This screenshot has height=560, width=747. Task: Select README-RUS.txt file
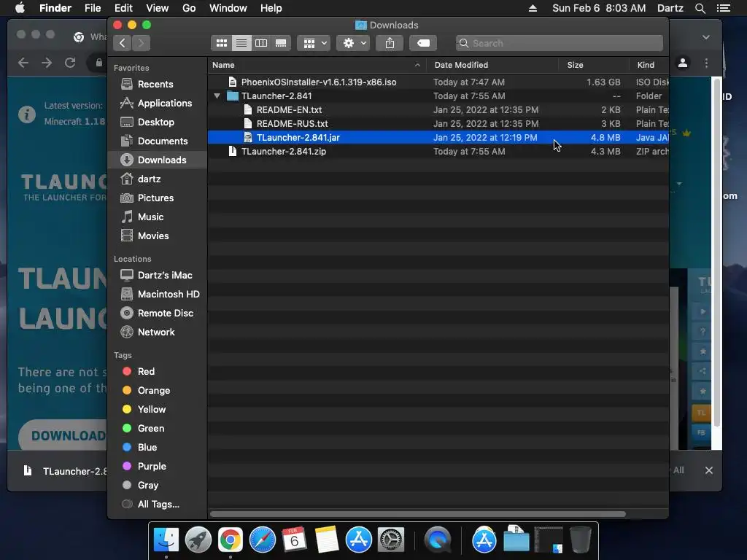(438, 124)
